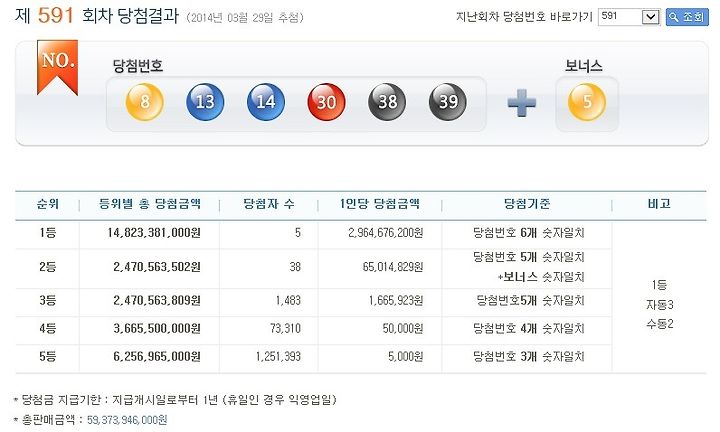Click total prize 6,256,965,000원

[157, 357]
